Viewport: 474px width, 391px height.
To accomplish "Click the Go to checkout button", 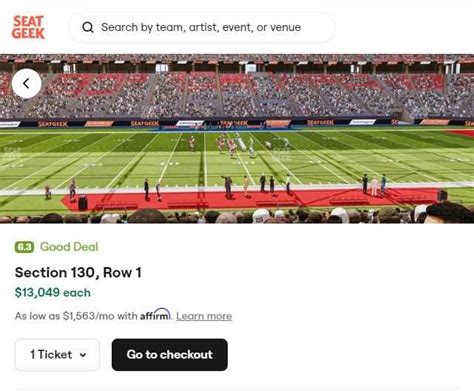I will [x=170, y=355].
